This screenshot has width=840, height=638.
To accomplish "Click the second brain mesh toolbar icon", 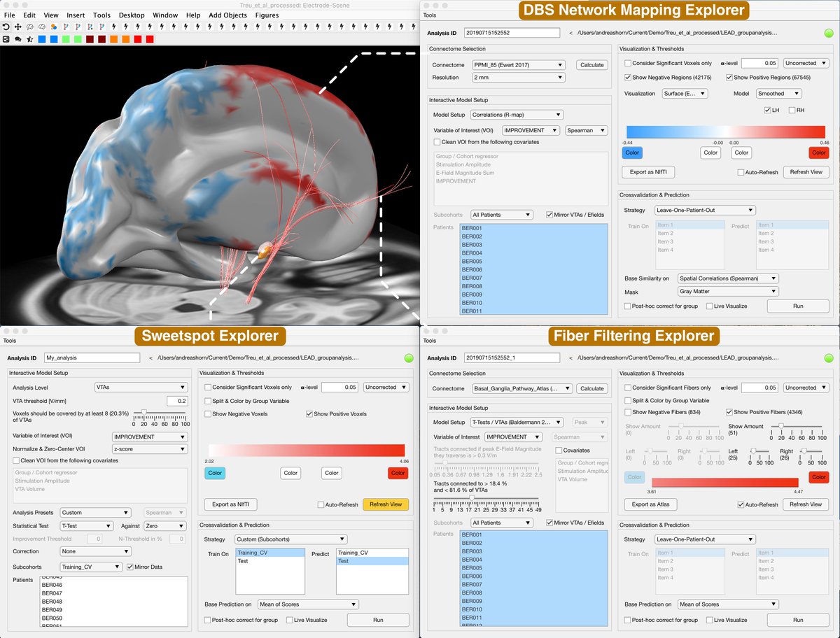I will click(42, 27).
